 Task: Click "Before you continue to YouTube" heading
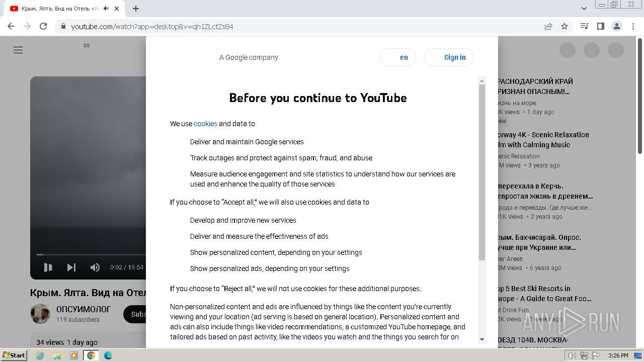318,98
